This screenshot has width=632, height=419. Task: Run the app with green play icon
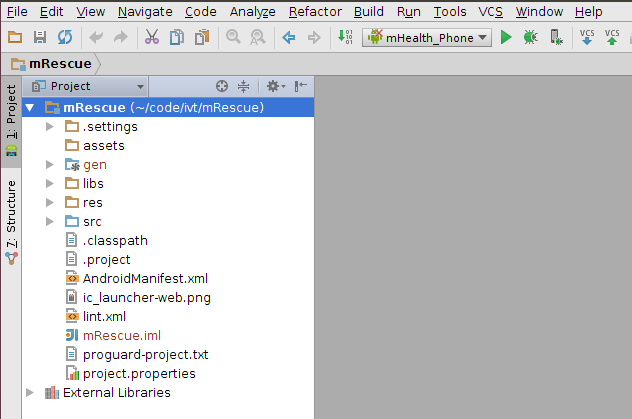506,37
